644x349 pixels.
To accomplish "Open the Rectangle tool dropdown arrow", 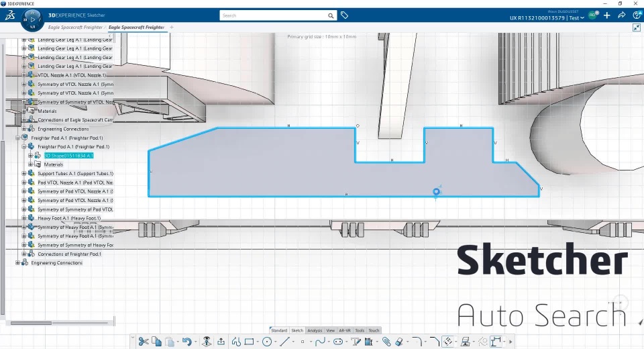I will click(x=258, y=342).
